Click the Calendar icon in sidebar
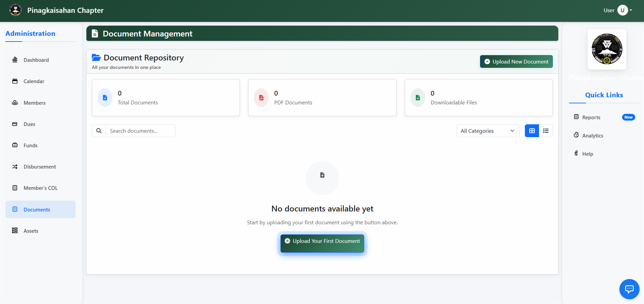 [x=15, y=81]
